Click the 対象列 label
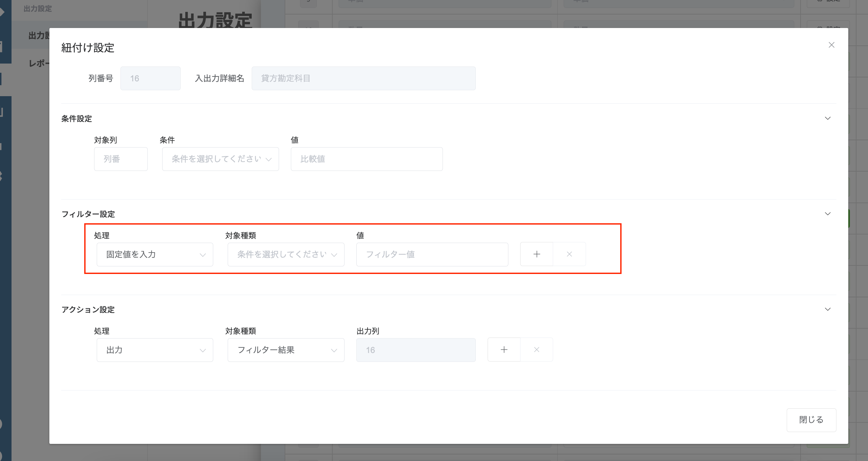This screenshot has width=868, height=461. (106, 140)
